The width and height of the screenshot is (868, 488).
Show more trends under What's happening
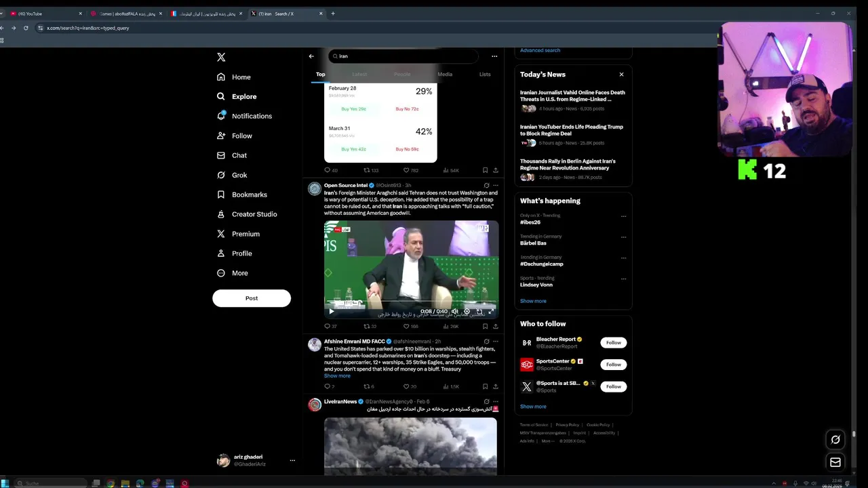533,301
